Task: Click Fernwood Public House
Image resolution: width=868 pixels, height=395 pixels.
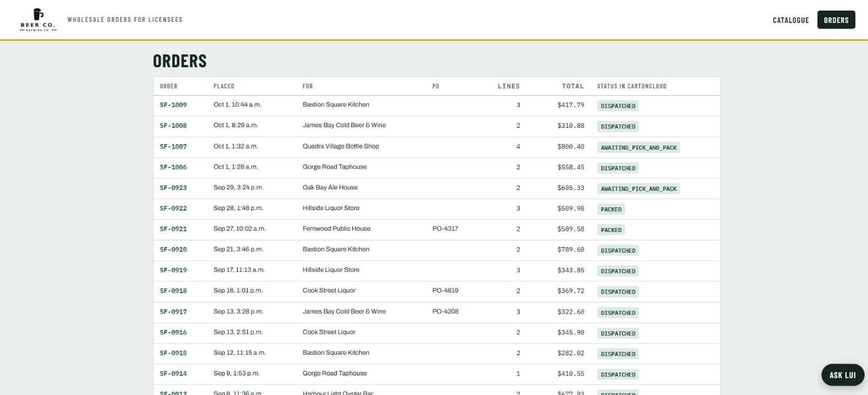Action: 336,229
